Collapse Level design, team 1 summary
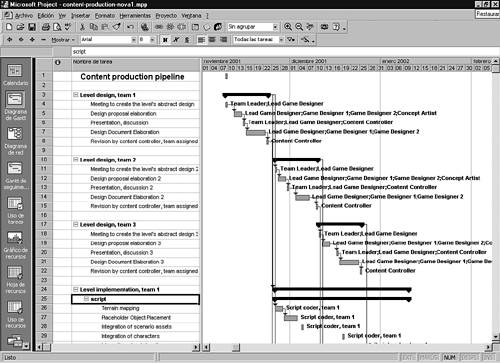 [76, 95]
